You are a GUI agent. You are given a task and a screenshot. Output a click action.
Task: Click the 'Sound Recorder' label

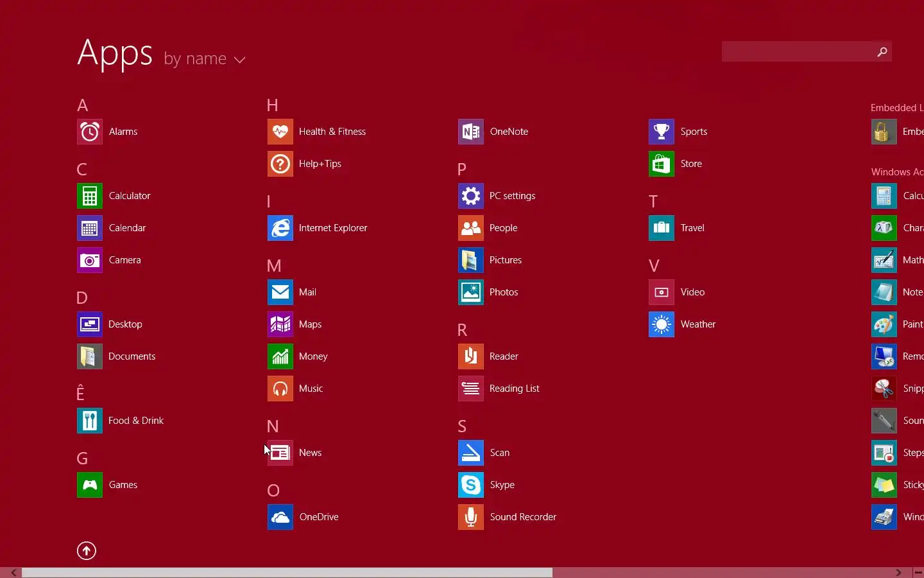click(x=523, y=517)
